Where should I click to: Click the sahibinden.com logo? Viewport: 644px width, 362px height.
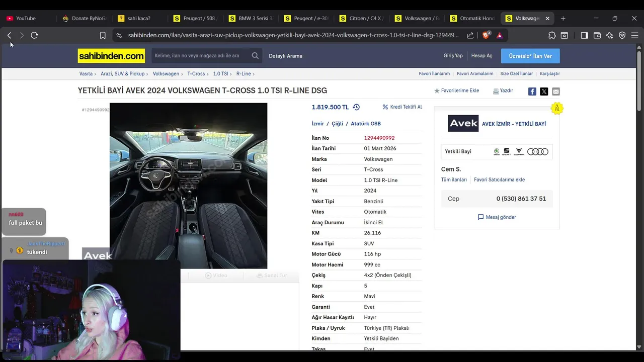pos(111,56)
